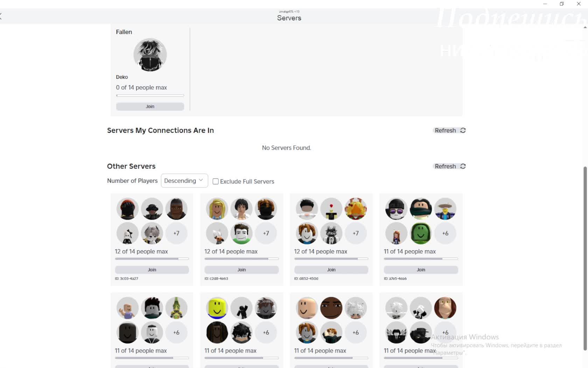Click the dropdown chevron next to Descending
Image resolution: width=588 pixels, height=368 pixels.
click(x=201, y=180)
